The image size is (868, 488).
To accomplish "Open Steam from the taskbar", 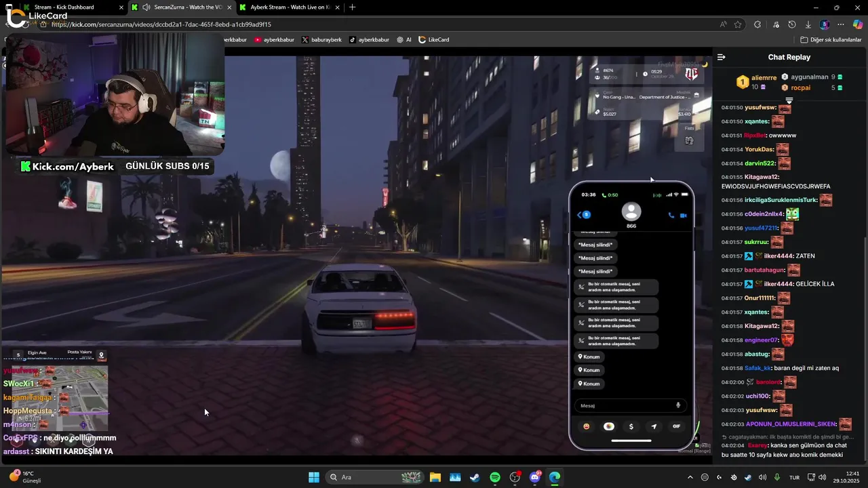I will [x=475, y=477].
